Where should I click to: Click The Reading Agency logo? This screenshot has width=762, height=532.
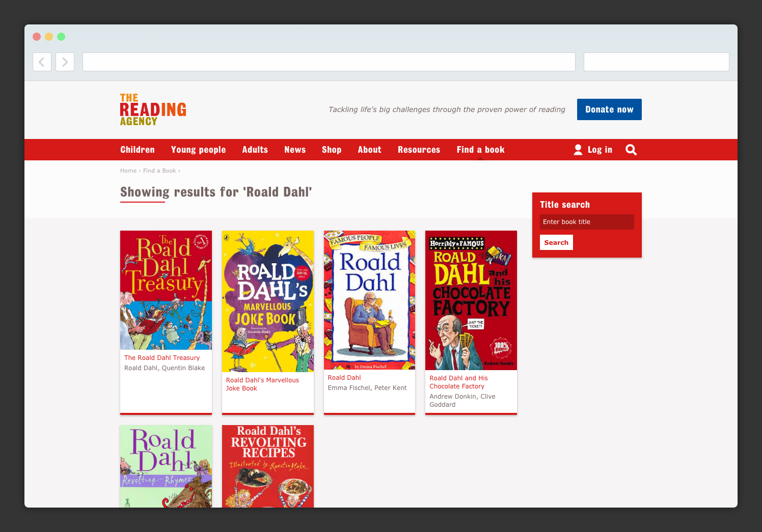pos(153,109)
